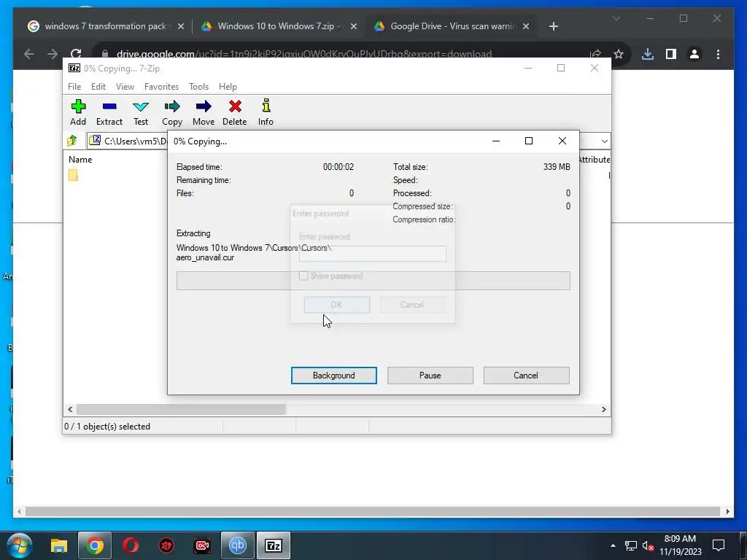
Task: Click the 7-Zip taskbar icon
Action: [x=274, y=545]
